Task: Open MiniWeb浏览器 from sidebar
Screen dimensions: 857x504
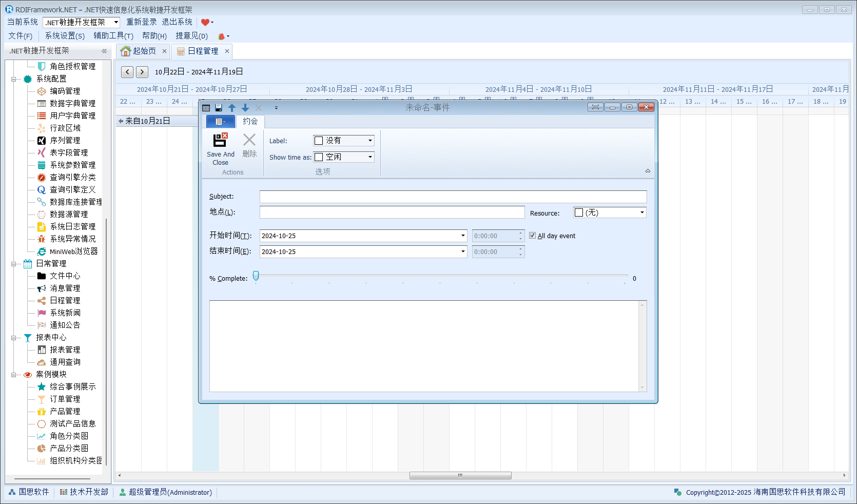Action: [73, 251]
